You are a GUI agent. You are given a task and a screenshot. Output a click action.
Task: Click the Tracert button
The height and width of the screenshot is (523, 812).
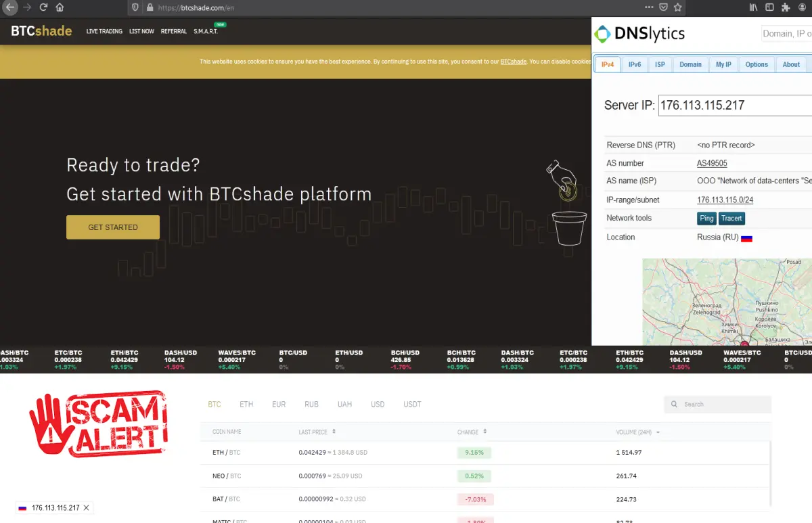[731, 219]
